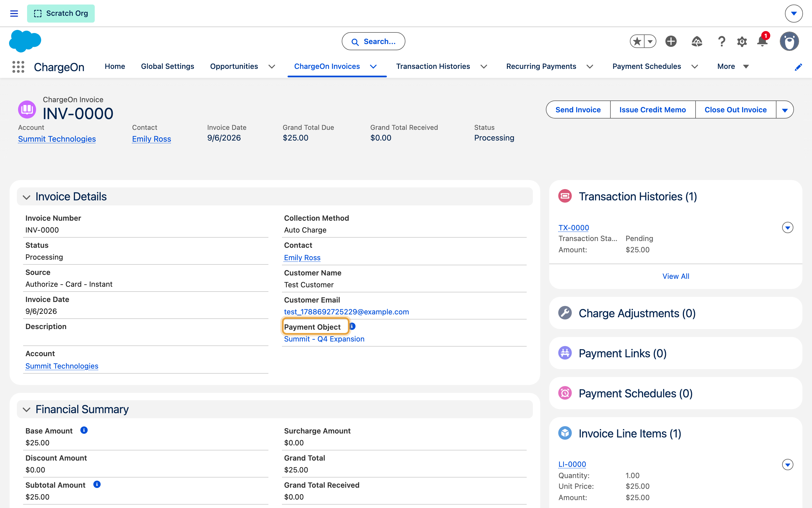Screen dimensions: 812x508
Task: Expand the Transaction Histories nav chevron
Action: (484, 67)
